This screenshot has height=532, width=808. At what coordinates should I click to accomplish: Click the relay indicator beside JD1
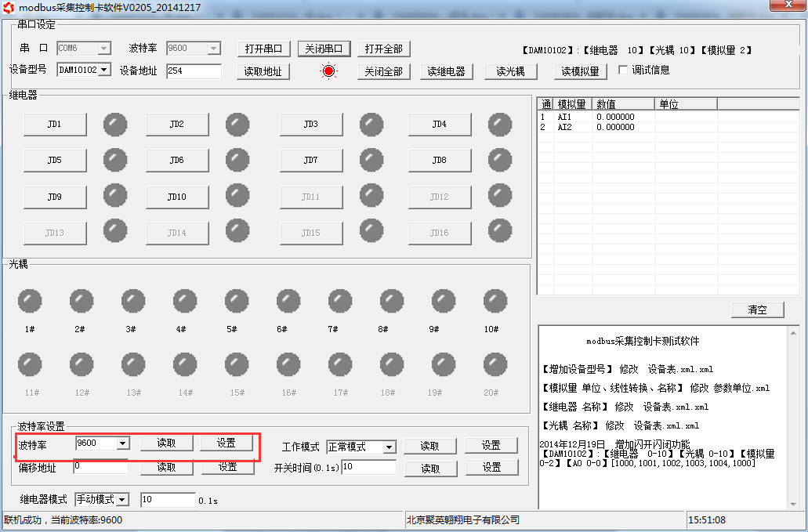point(115,124)
